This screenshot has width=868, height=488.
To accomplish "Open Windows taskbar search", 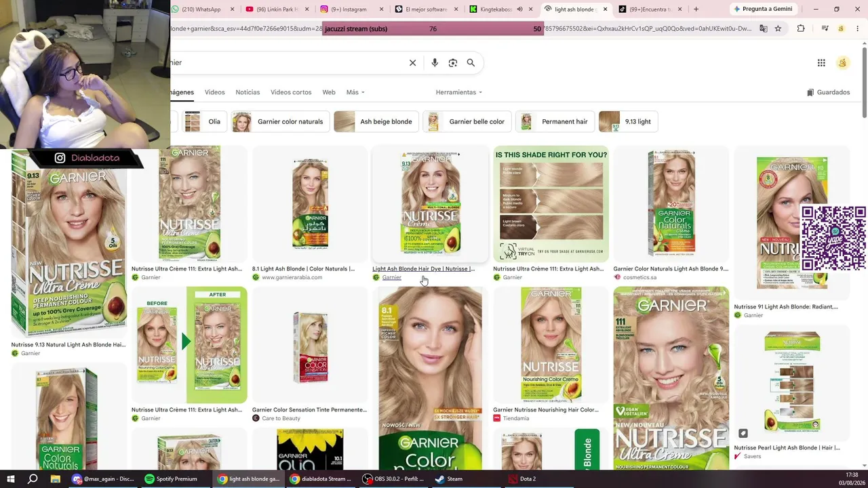I will click(x=33, y=479).
